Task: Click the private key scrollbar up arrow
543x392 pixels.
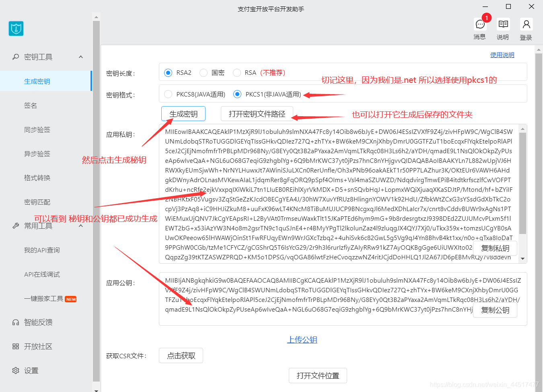Action: [x=523, y=129]
